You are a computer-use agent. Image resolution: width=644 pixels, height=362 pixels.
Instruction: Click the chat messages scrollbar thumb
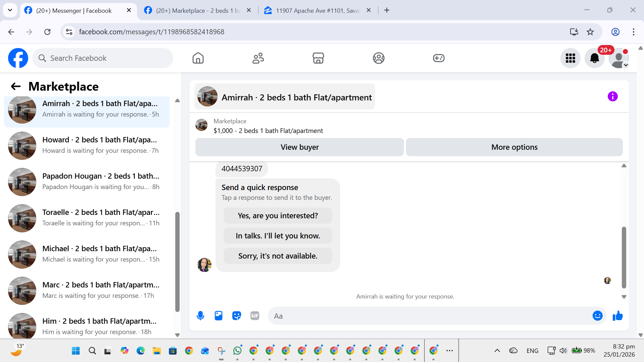tap(624, 258)
